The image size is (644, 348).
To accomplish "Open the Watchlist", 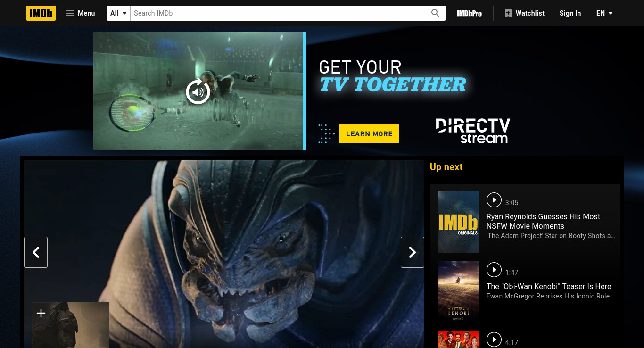I will [524, 13].
